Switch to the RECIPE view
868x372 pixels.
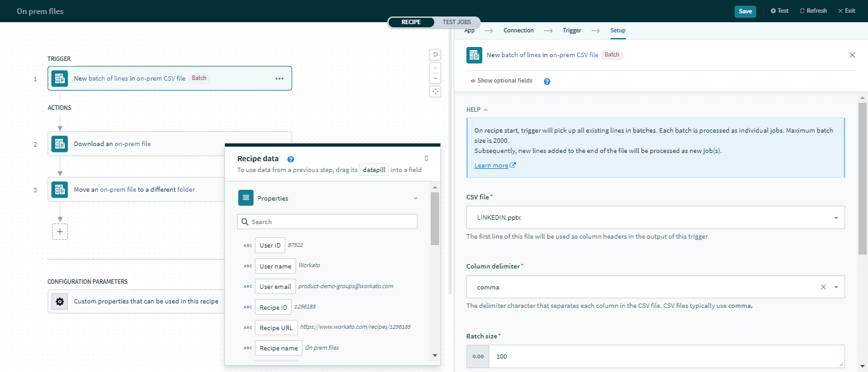(x=411, y=22)
